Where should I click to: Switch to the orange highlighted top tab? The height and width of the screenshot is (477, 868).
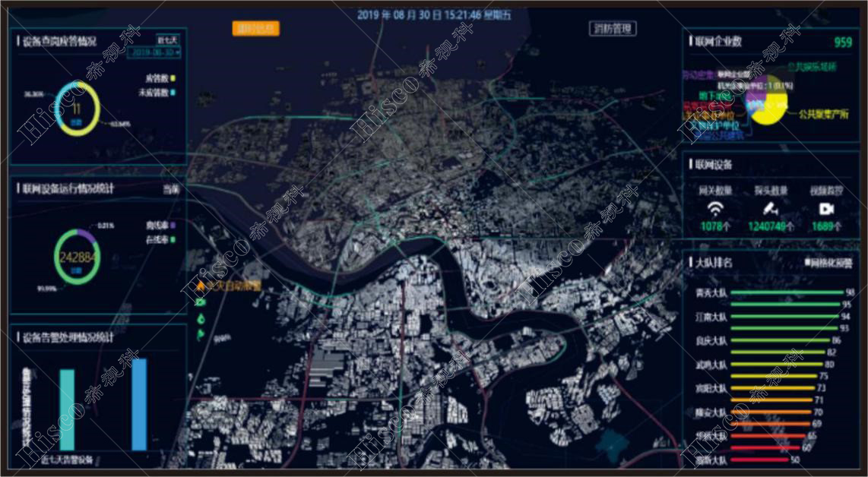click(255, 29)
